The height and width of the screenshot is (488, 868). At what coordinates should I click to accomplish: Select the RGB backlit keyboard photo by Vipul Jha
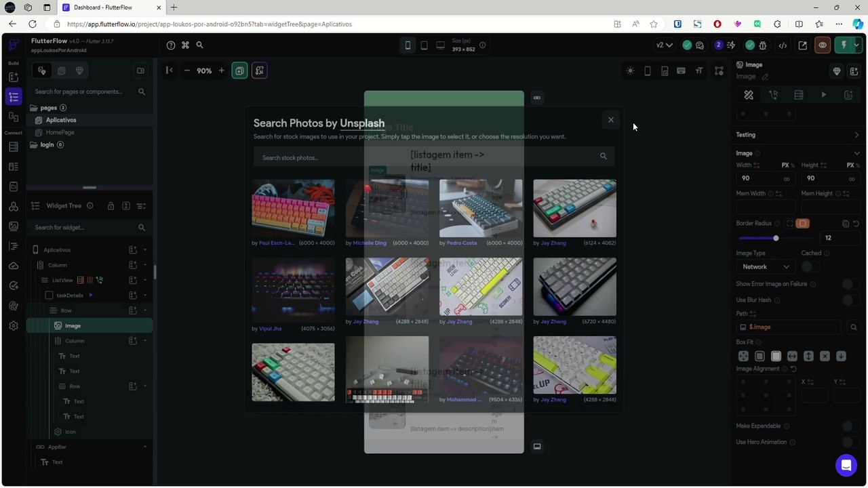coord(293,290)
